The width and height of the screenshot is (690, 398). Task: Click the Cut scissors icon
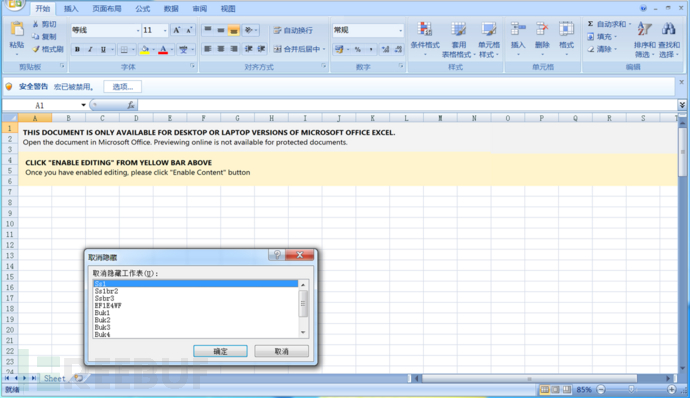point(36,24)
